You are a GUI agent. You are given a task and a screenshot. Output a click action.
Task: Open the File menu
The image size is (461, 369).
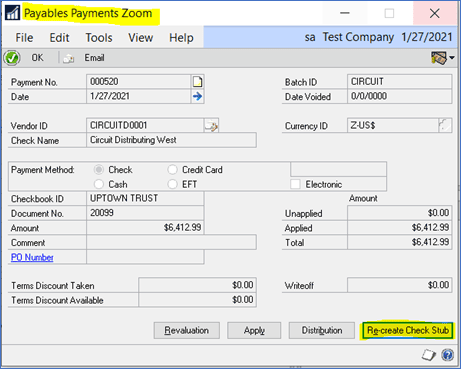(24, 38)
